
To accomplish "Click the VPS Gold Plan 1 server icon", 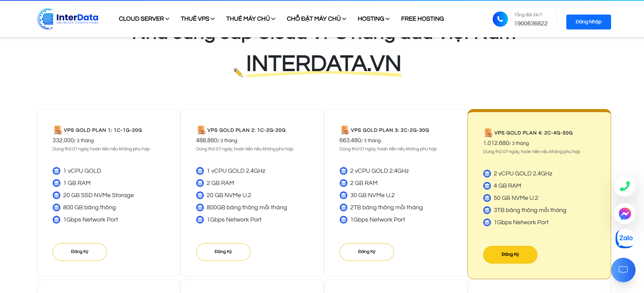I will tap(58, 130).
